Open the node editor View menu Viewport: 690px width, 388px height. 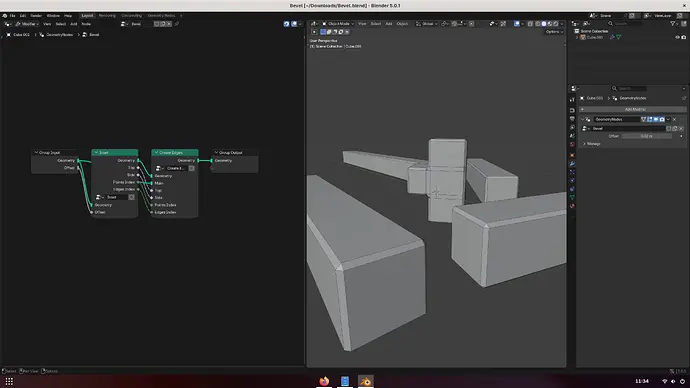pyautogui.click(x=47, y=24)
